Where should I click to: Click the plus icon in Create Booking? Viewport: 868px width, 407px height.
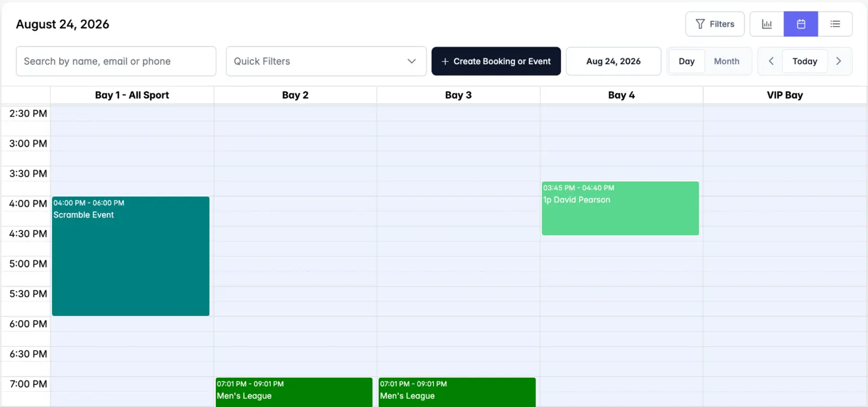point(445,61)
